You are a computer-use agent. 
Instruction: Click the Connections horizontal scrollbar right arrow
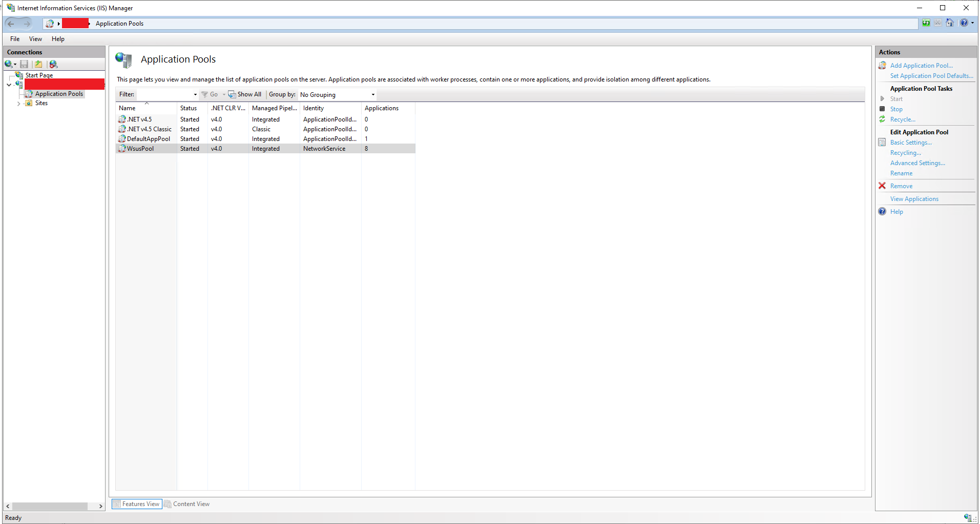(101, 506)
